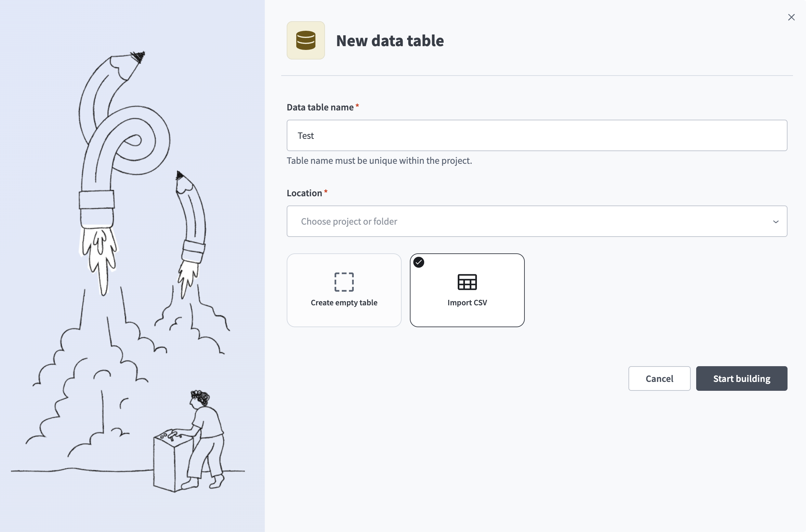Screen dimensions: 806x532
Task: Click the Start building button
Action: 741,378
